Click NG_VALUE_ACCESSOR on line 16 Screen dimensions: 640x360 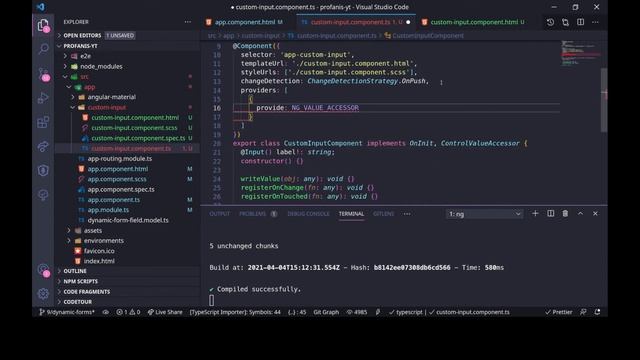coord(325,108)
